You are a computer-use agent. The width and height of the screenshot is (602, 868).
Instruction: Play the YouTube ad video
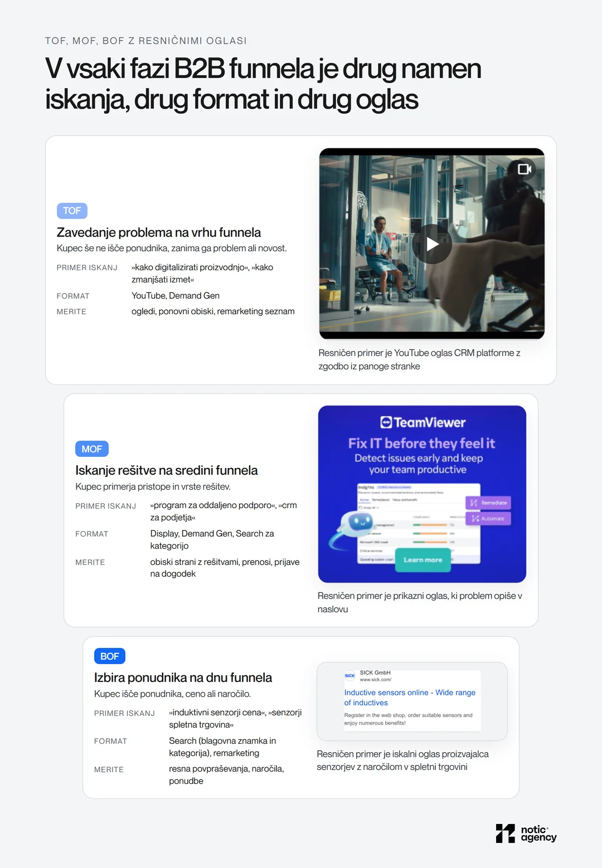pyautogui.click(x=432, y=244)
